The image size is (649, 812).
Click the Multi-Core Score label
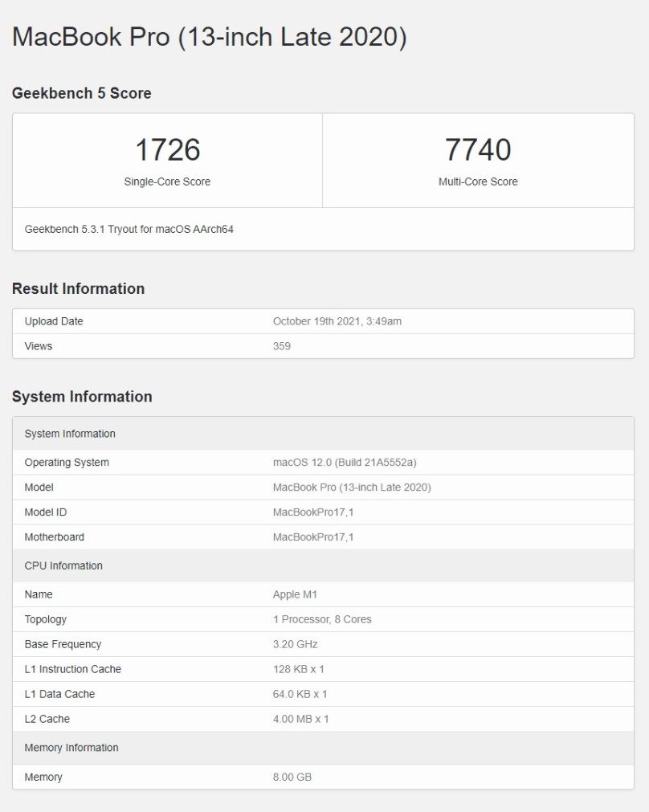click(x=478, y=182)
